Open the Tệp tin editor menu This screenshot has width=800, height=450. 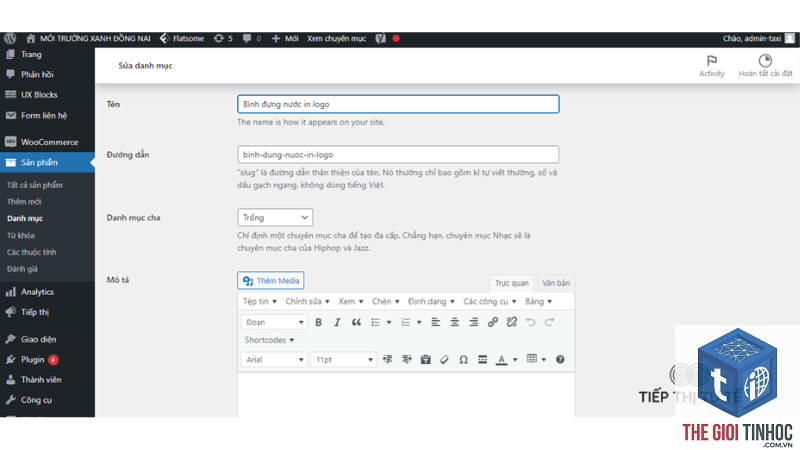[x=260, y=302]
